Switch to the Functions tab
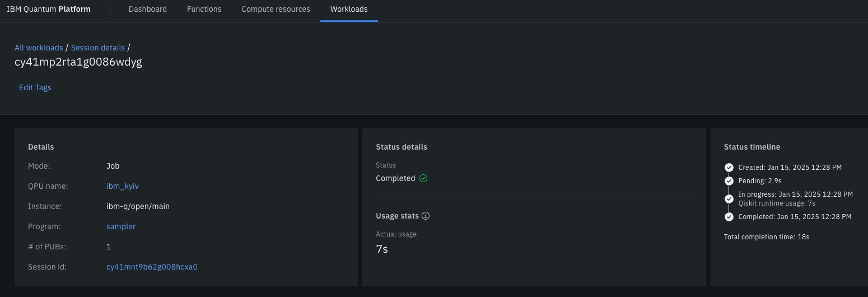868x297 pixels. 204,10
